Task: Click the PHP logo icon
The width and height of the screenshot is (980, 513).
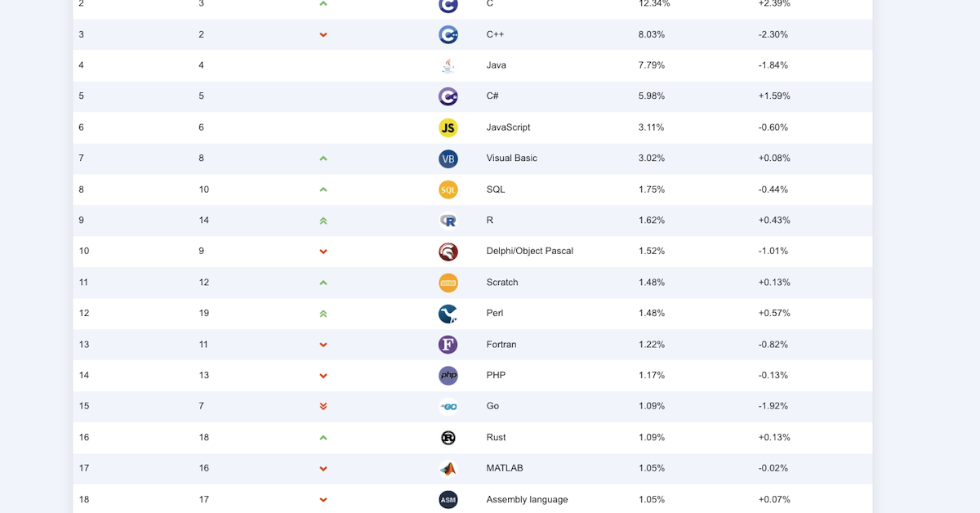Action: point(448,376)
